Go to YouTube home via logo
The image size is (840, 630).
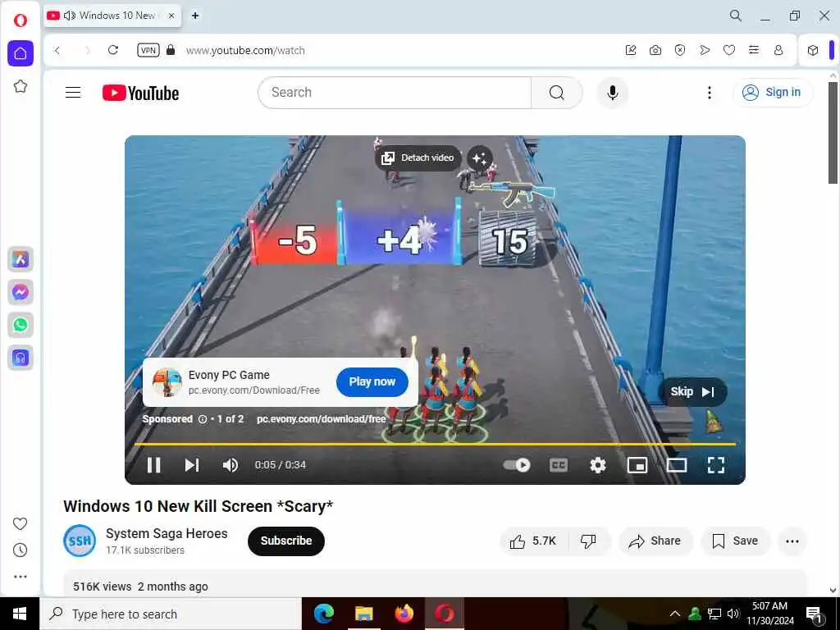tap(140, 93)
